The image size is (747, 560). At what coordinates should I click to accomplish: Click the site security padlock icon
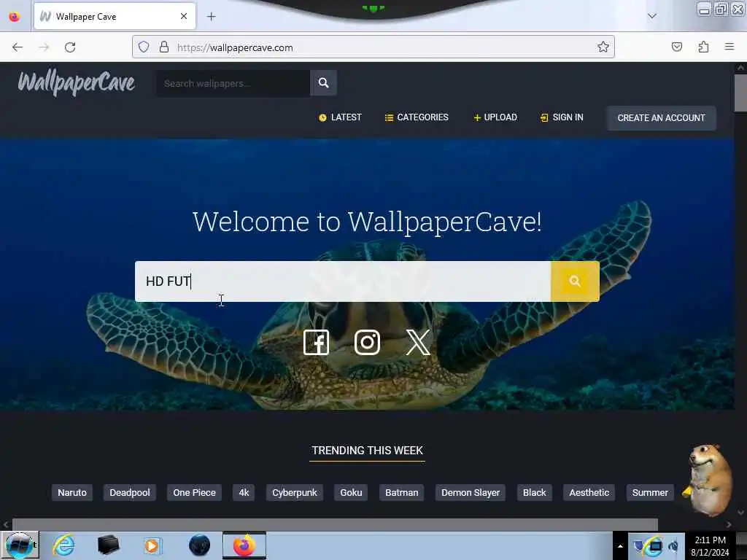pyautogui.click(x=164, y=47)
